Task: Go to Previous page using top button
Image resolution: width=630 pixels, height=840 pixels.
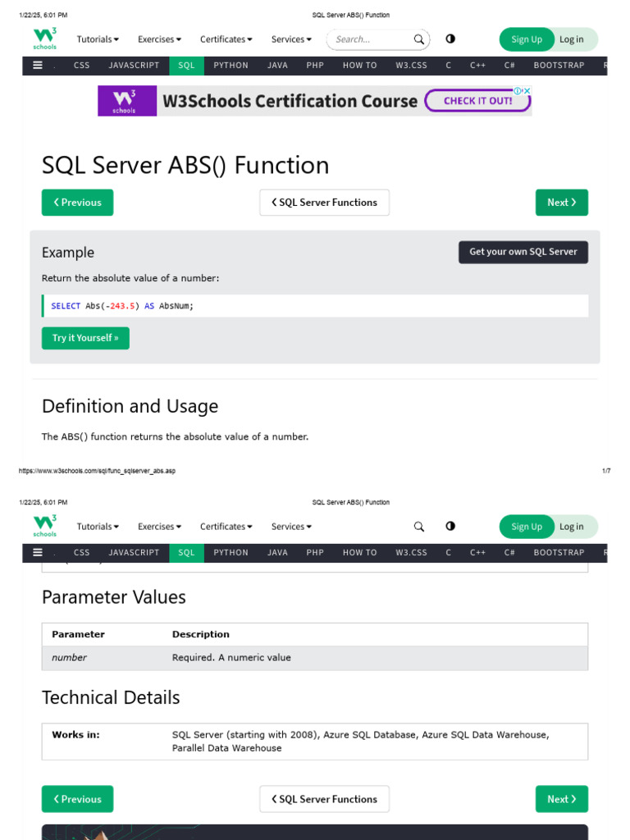Action: tap(77, 203)
